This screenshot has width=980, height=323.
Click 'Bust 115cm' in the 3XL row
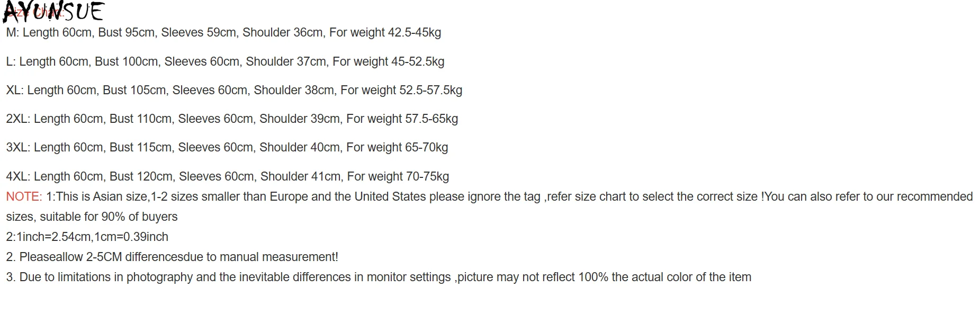(140, 148)
